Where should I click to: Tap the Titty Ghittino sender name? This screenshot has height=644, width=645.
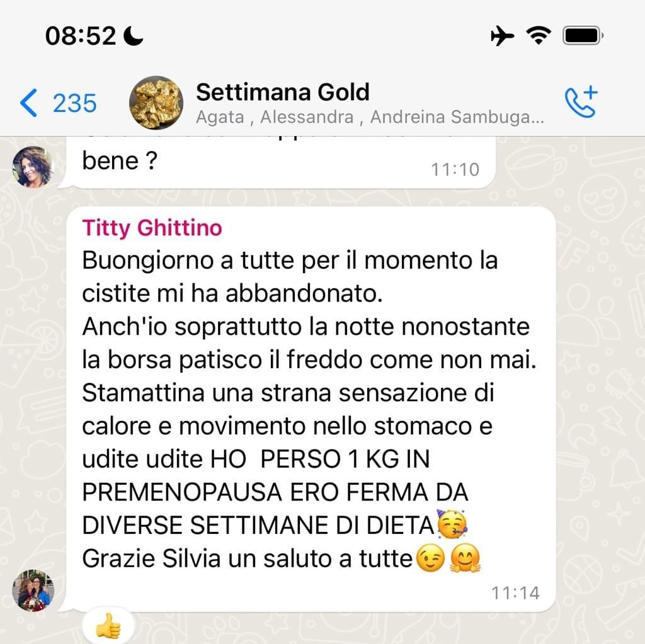[152, 227]
